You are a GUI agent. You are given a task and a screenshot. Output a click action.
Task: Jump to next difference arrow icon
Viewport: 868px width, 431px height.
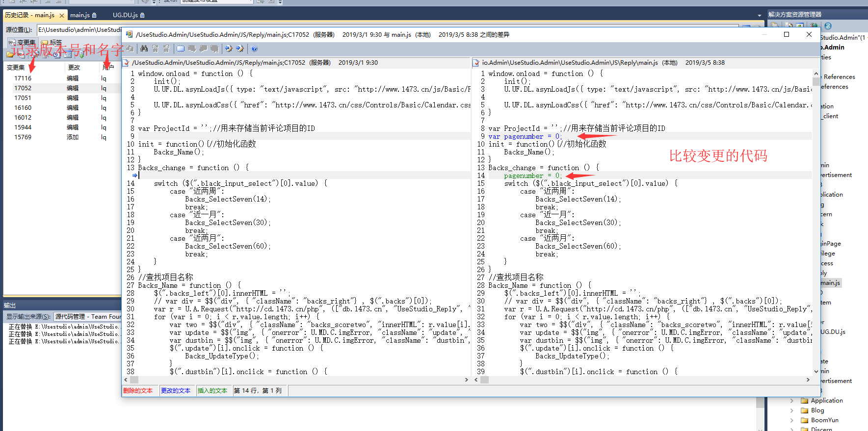tap(240, 49)
